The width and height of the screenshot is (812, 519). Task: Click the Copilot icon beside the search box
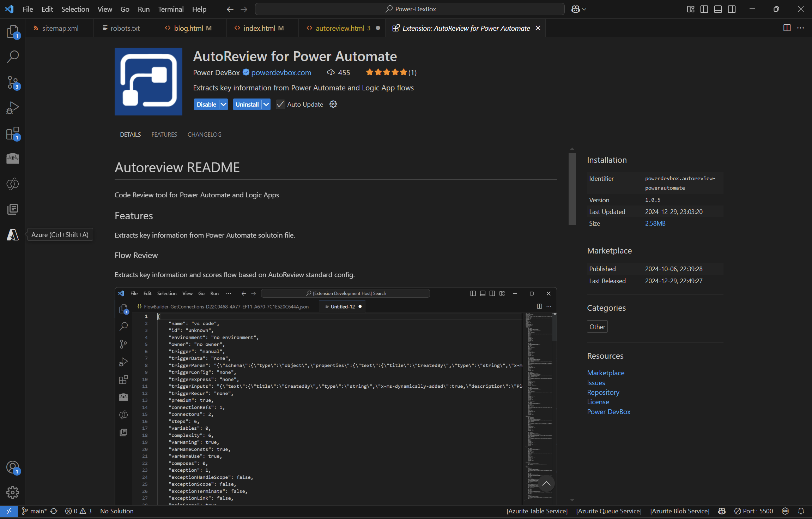[x=576, y=9]
